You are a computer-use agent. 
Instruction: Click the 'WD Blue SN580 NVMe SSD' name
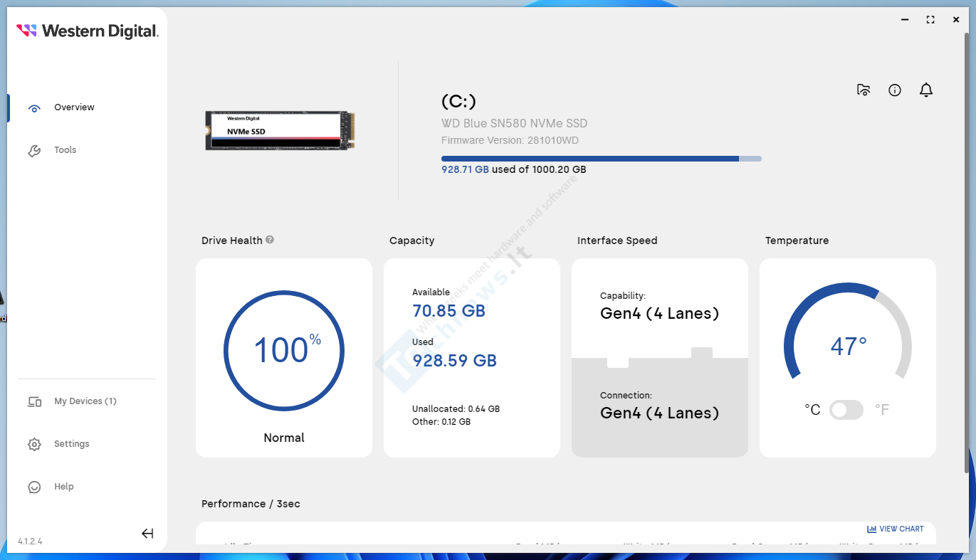(515, 124)
